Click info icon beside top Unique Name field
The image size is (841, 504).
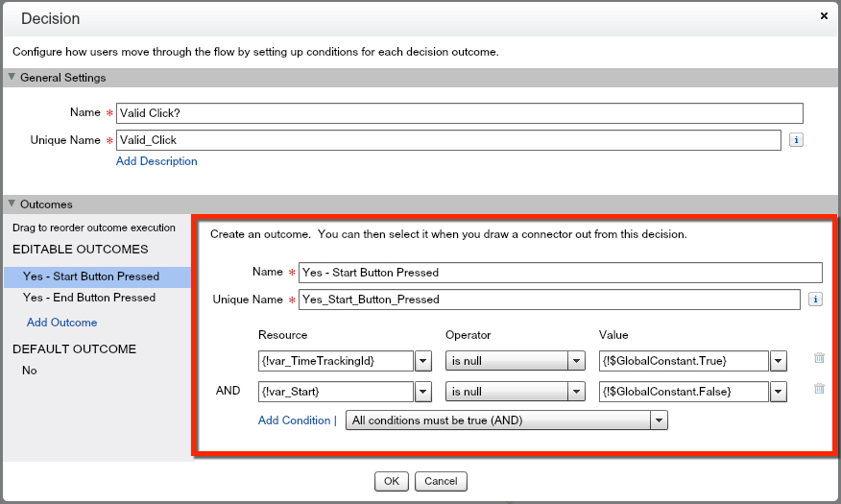(x=796, y=140)
